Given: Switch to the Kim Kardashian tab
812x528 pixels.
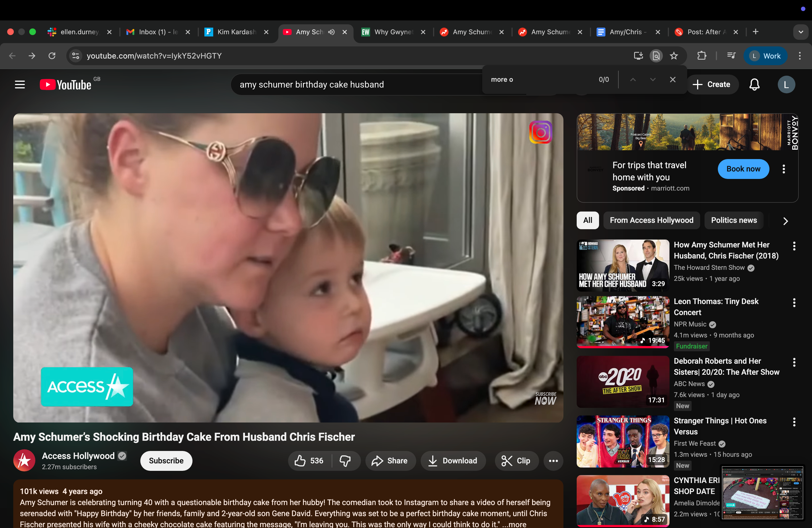Looking at the screenshot, I should tap(236, 32).
